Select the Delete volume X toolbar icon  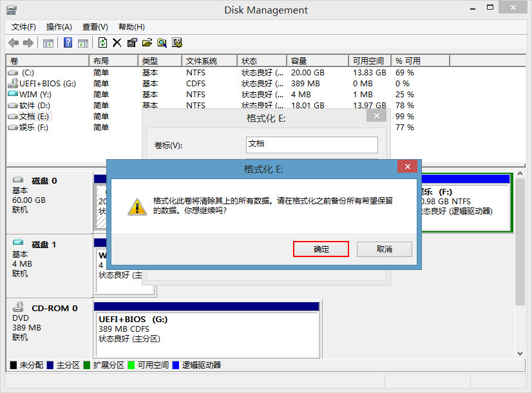[117, 43]
